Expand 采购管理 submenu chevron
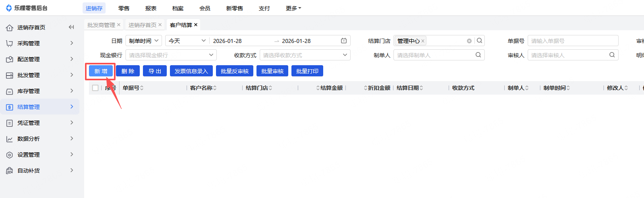Screen dimensions: 644x198 (72, 43)
